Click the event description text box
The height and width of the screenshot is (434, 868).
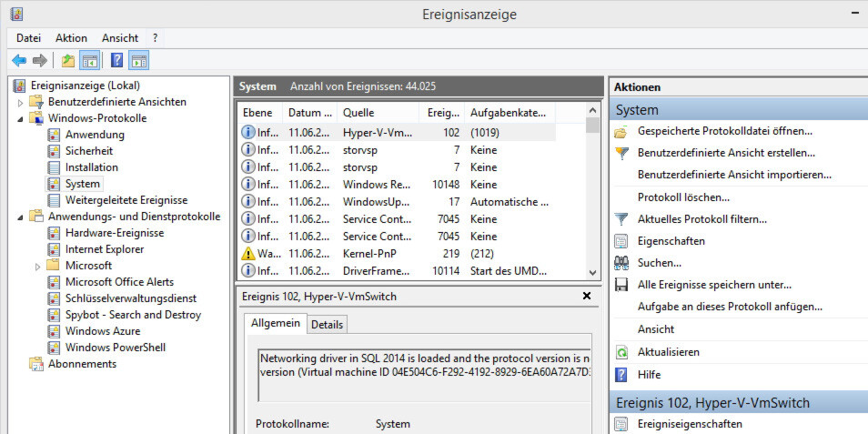[425, 375]
